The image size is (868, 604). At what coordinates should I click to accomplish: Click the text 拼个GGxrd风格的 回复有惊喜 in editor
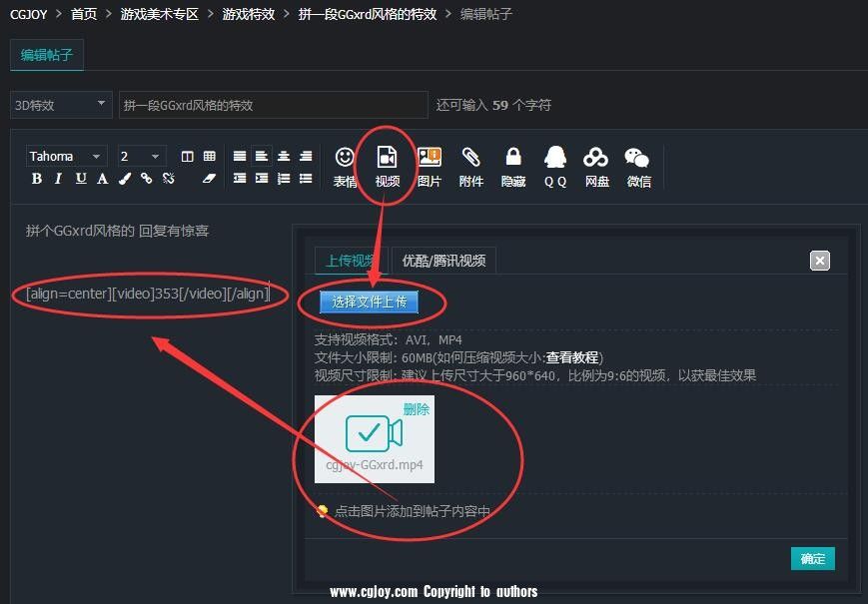tap(117, 231)
